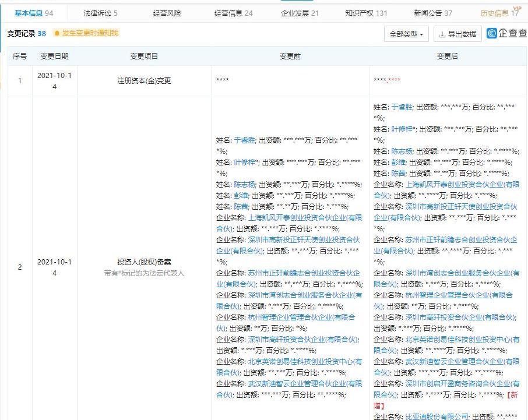Open 彭维 link in 变更后 column
This screenshot has width=528, height=420.
pos(398,163)
